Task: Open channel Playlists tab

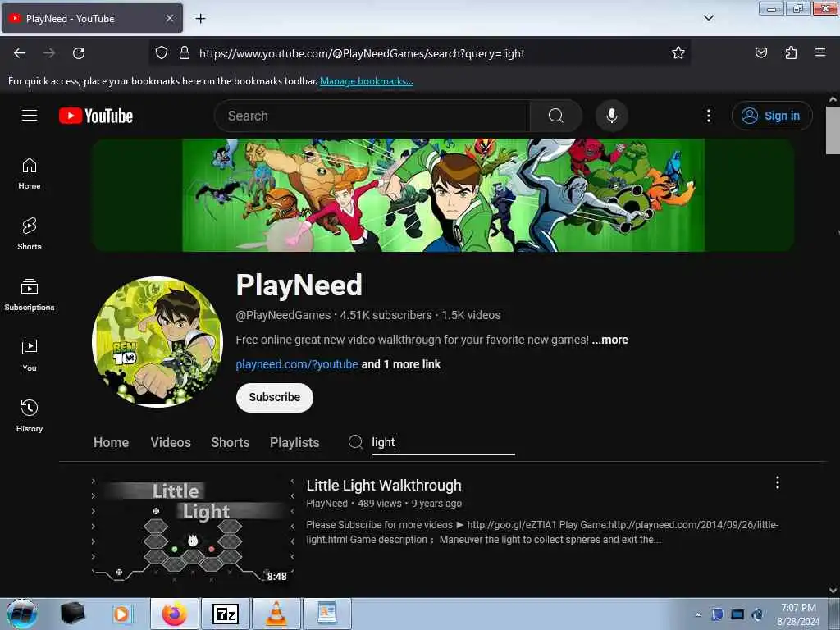Action: tap(294, 442)
